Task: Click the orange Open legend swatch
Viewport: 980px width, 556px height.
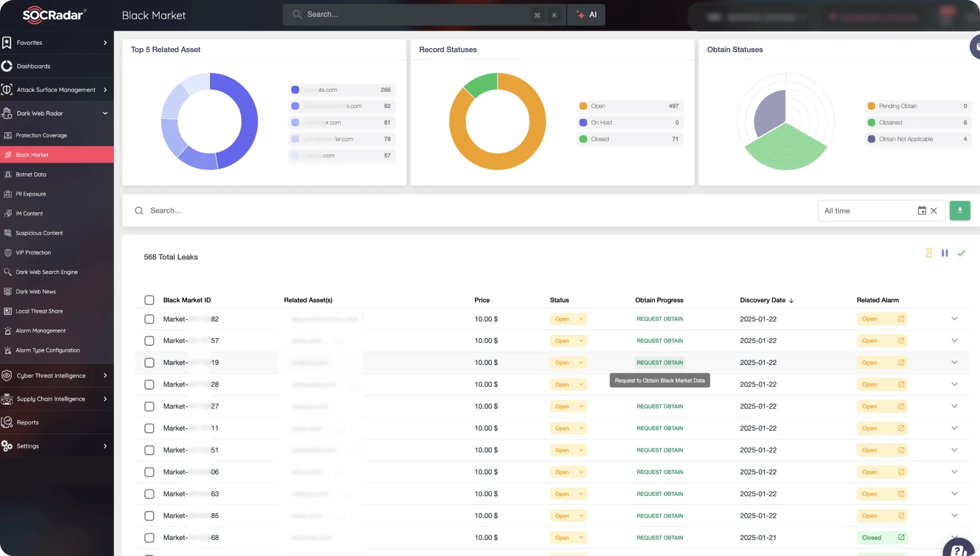Action: [583, 106]
